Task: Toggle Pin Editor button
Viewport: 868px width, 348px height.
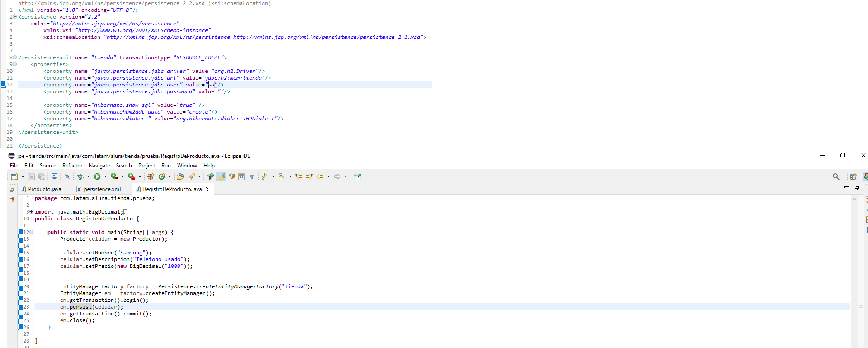Action: [357, 176]
